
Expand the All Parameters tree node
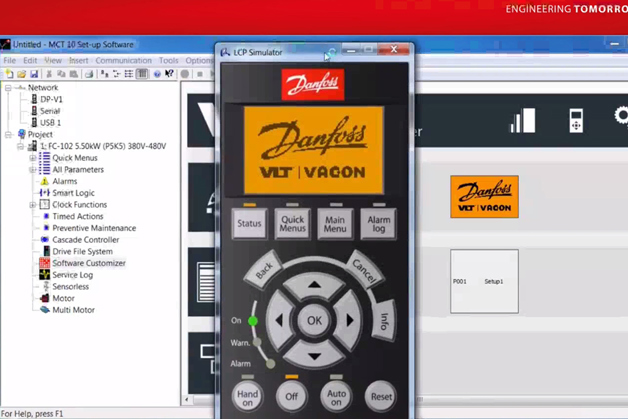[32, 170]
